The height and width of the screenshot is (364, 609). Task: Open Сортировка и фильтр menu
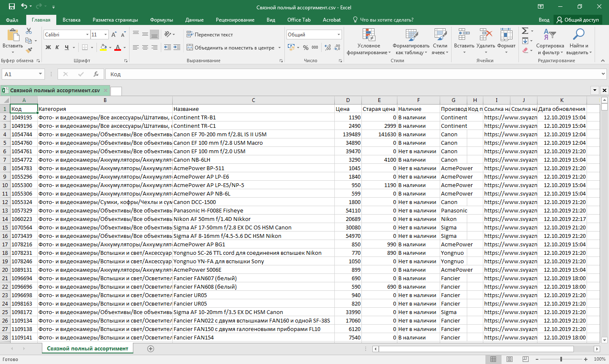550,41
